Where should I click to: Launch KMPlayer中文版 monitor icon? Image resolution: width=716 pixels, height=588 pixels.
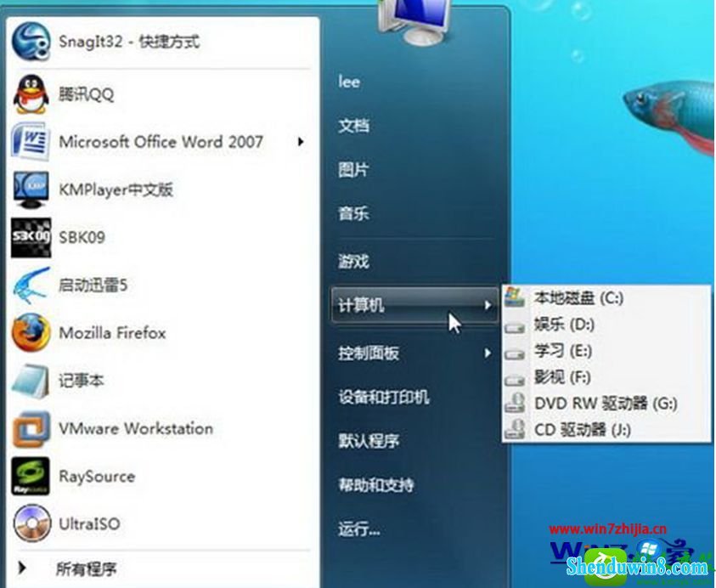pyautogui.click(x=31, y=189)
